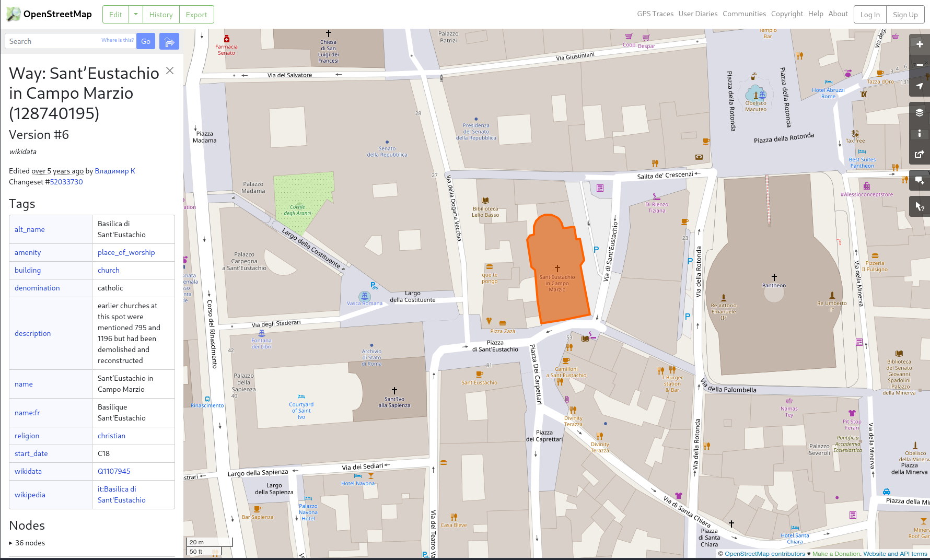Click the Log In button
Viewport: 930px width, 560px height.
(x=870, y=15)
